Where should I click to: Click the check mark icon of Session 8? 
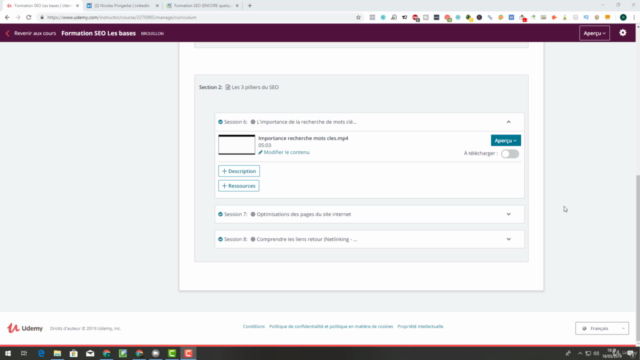click(x=220, y=239)
